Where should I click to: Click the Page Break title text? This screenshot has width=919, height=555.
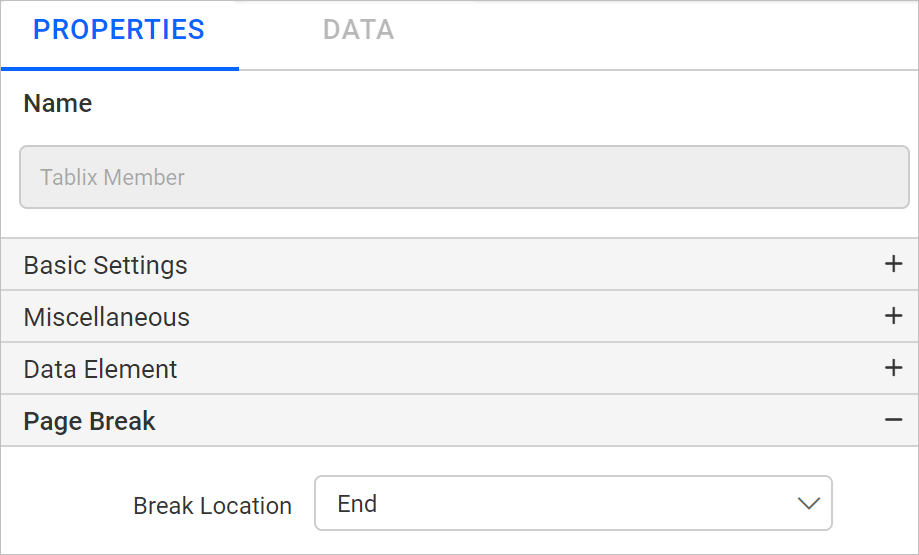(89, 421)
